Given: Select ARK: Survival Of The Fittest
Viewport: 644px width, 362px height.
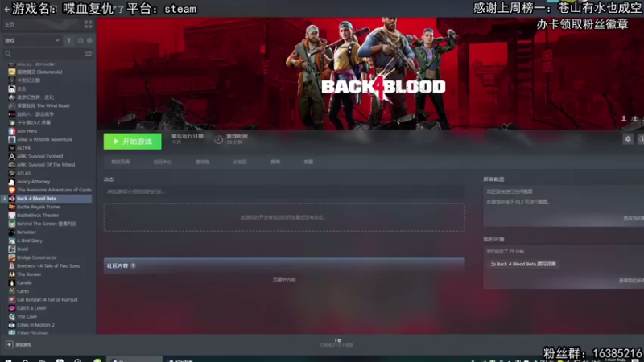Looking at the screenshot, I should click(46, 165).
